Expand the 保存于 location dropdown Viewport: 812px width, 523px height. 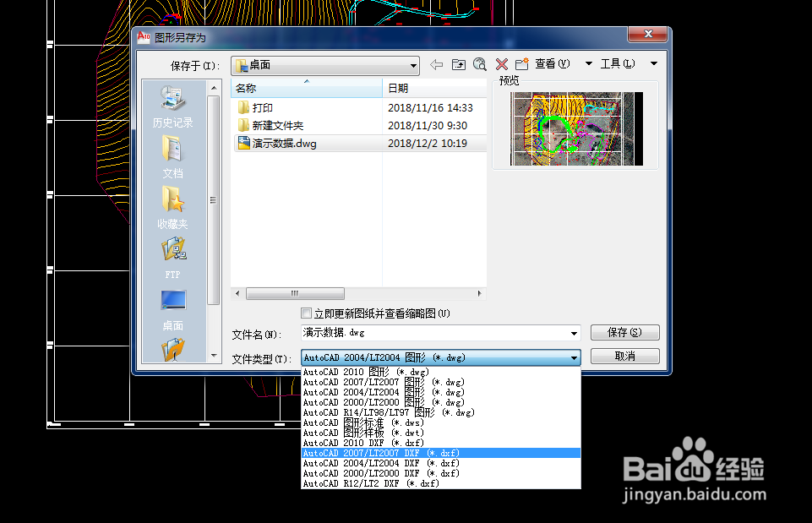click(412, 66)
